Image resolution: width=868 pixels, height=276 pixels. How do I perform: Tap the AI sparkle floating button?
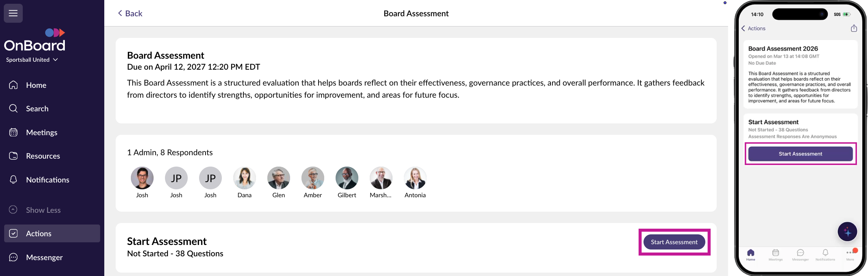pos(847,232)
